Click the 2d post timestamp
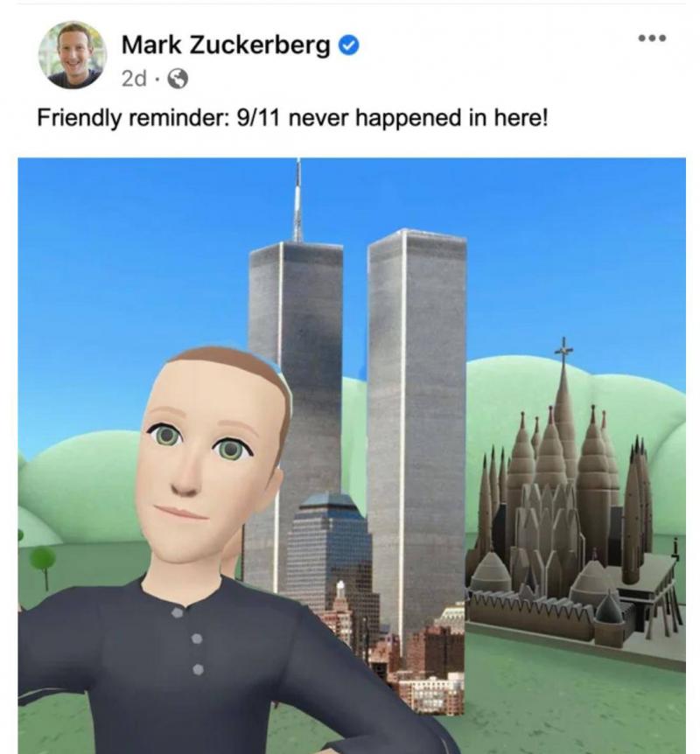 click(134, 79)
